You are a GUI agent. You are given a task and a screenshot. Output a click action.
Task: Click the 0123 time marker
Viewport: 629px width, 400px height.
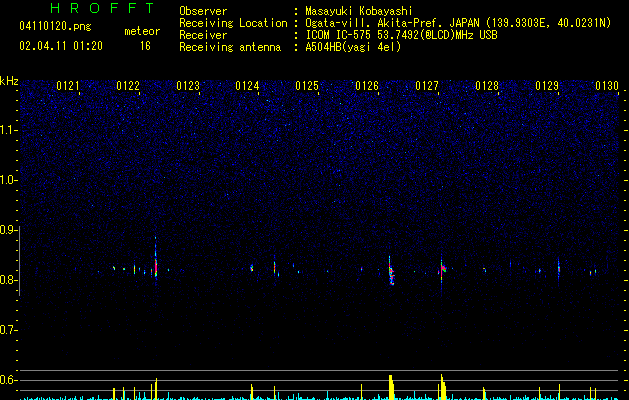pos(188,86)
